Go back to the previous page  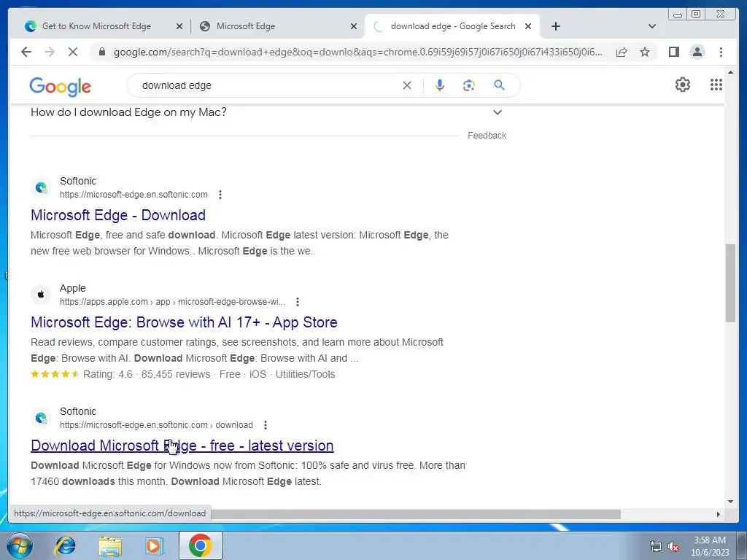26,52
